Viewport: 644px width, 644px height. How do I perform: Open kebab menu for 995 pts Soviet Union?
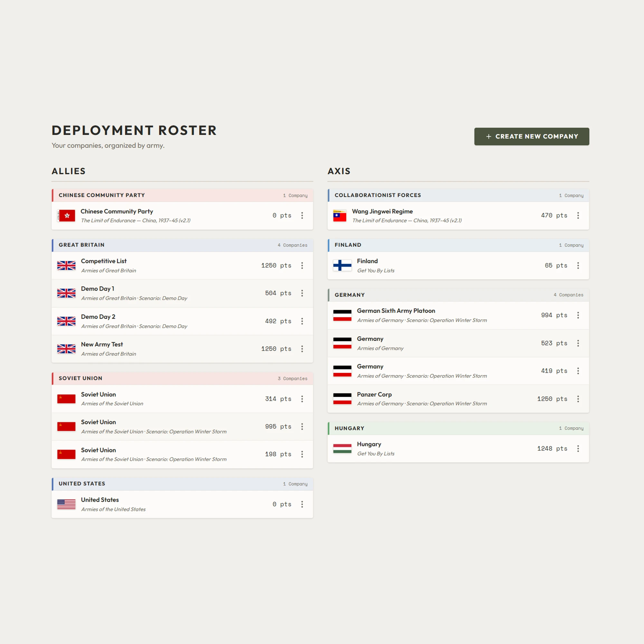pyautogui.click(x=302, y=427)
